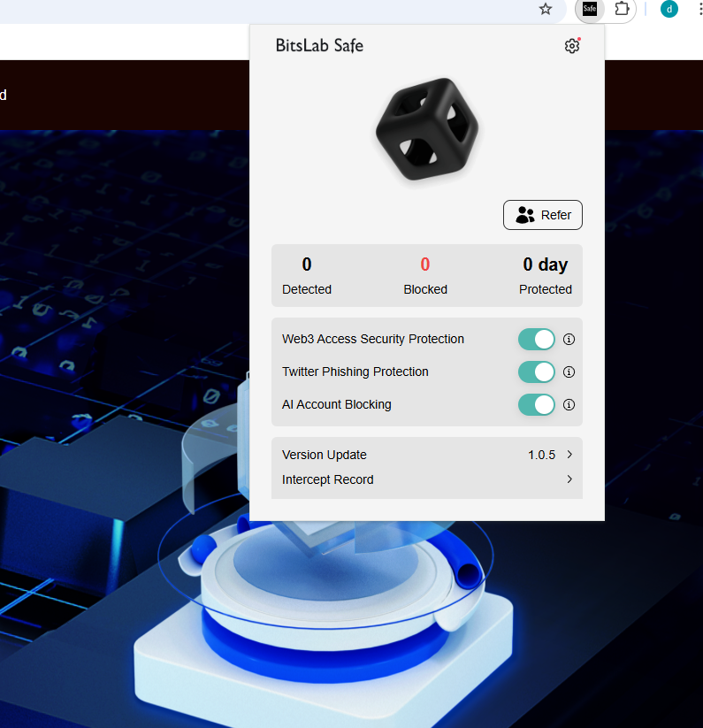
Task: Click the 'AI Account Blocking' label
Action: coord(336,405)
